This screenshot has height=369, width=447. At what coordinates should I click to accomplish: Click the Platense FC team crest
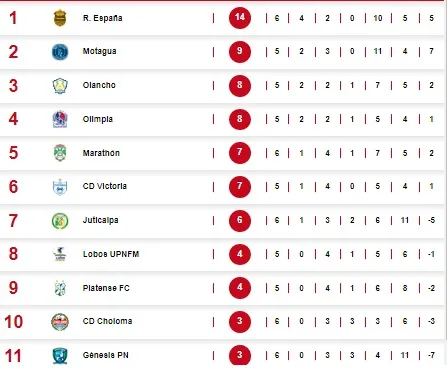click(x=60, y=288)
